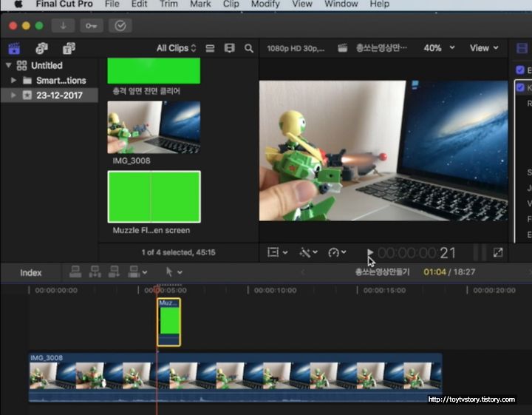Click the import media arrow button

point(63,26)
